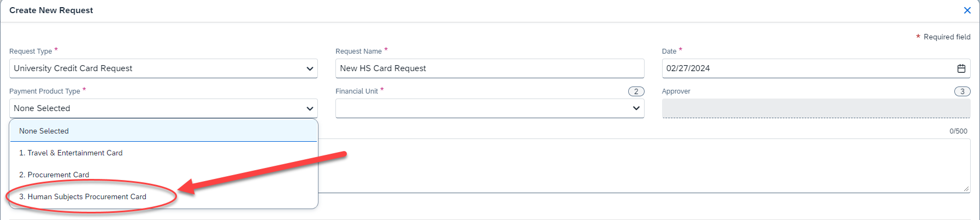Click the Required field note
The image size is (980, 220).
pos(943,37)
